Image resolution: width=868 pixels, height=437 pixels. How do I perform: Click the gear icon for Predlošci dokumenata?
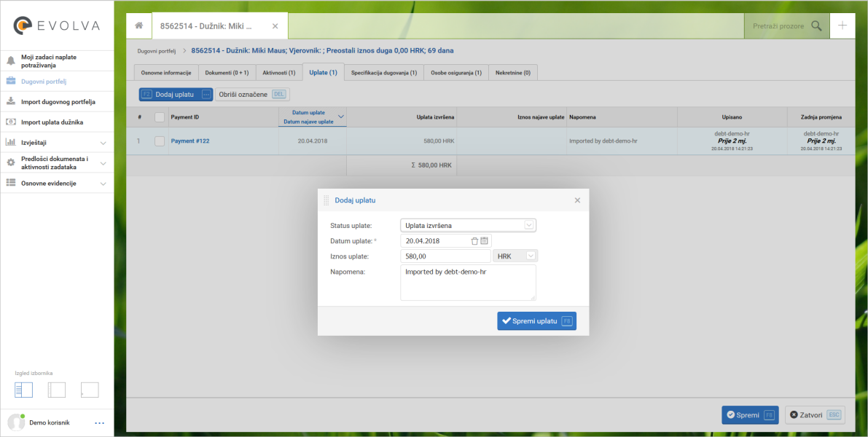(x=11, y=163)
